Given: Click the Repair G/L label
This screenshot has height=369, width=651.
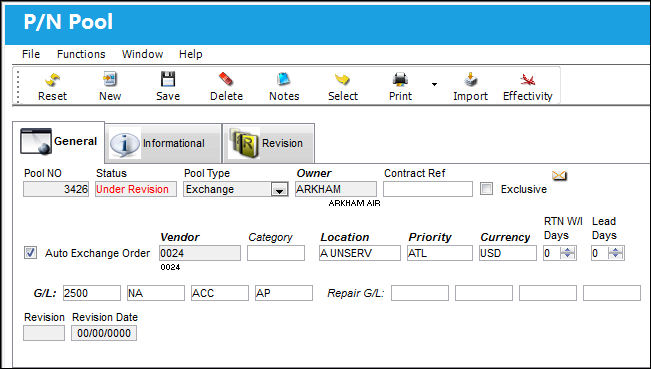Looking at the screenshot, I should (355, 293).
